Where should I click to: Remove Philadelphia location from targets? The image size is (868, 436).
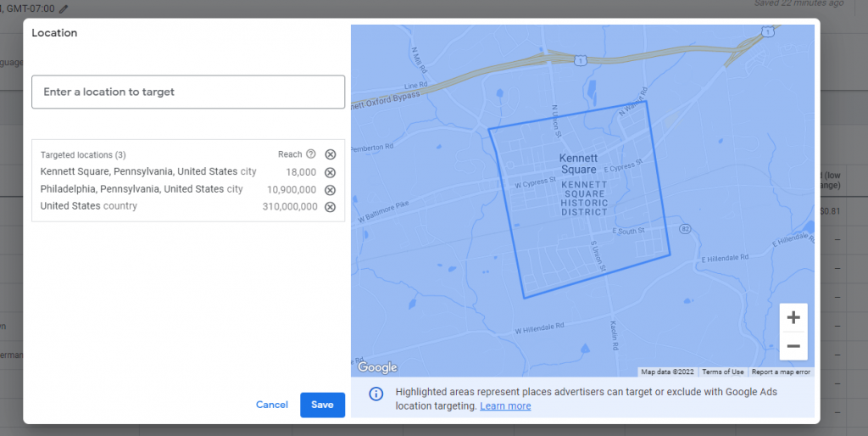[x=330, y=190]
